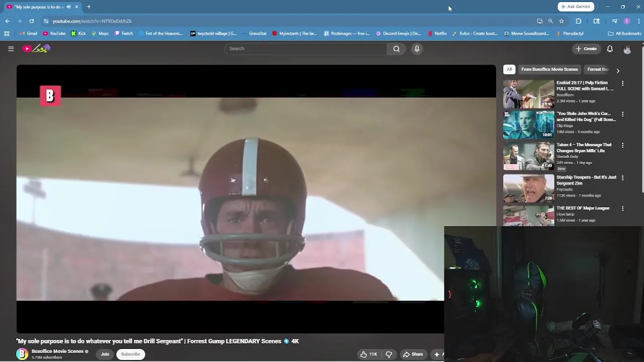Open options for Ezekiel 25:17 video
644x362 pixels.
tap(622, 83)
